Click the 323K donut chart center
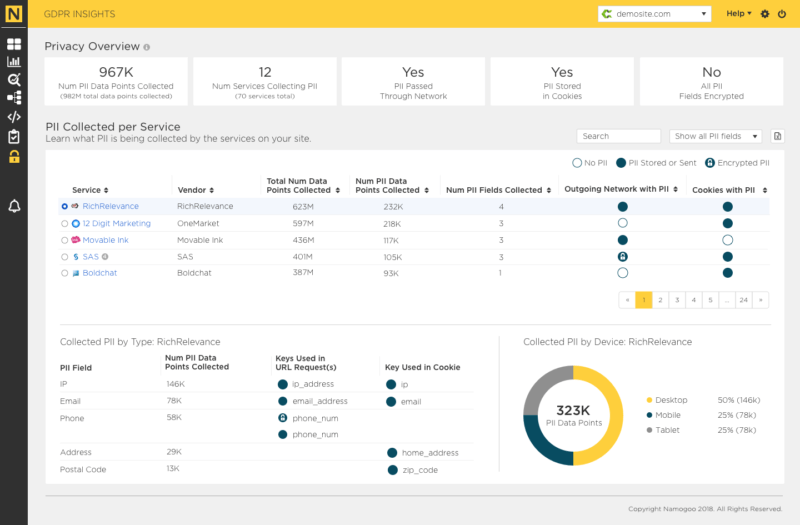 pyautogui.click(x=573, y=415)
